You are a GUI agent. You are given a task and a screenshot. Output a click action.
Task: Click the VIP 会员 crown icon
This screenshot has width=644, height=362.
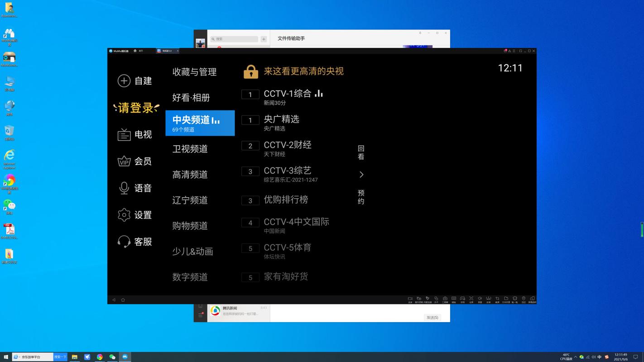[x=124, y=161]
